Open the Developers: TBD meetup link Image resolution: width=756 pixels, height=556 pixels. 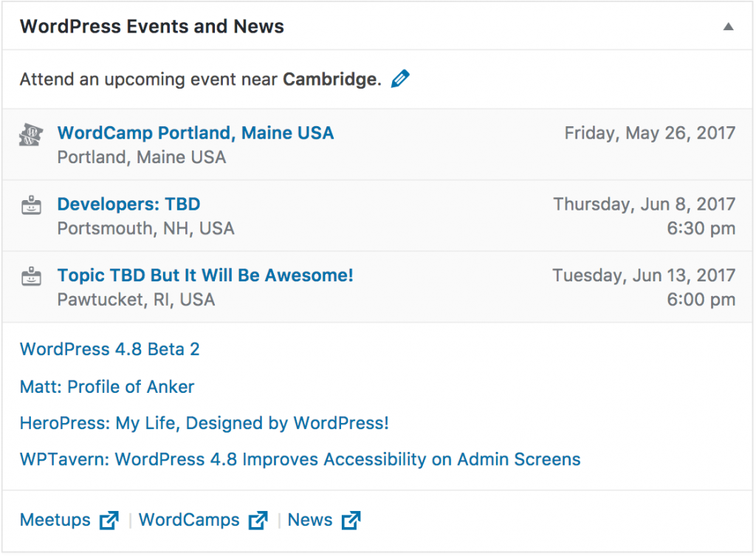pyautogui.click(x=128, y=204)
